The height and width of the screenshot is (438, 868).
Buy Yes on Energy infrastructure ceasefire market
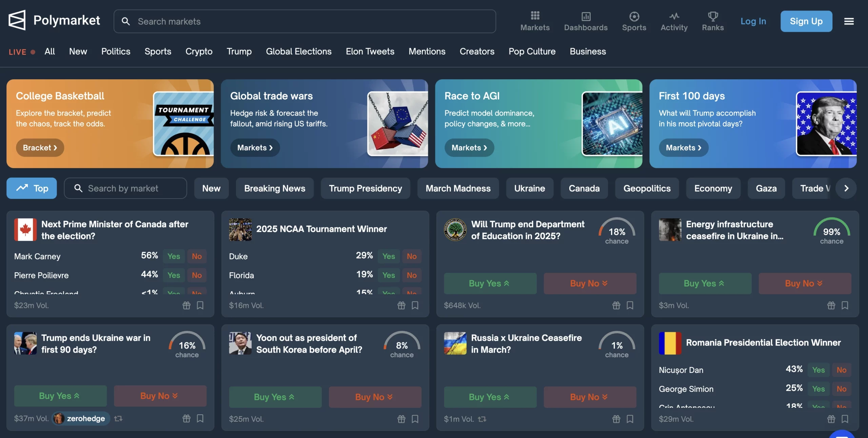click(705, 283)
